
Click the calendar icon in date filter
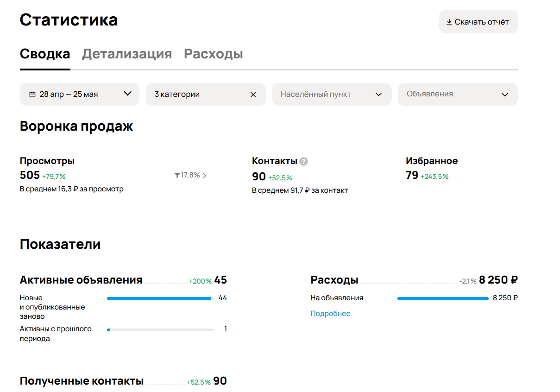32,94
